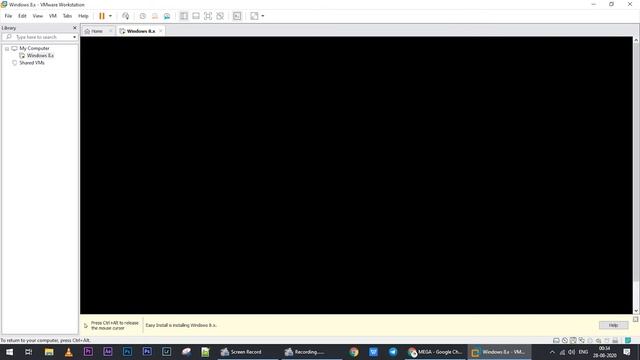Open the console view toolbar icon
This screenshot has height=360, width=640.
coord(237,16)
